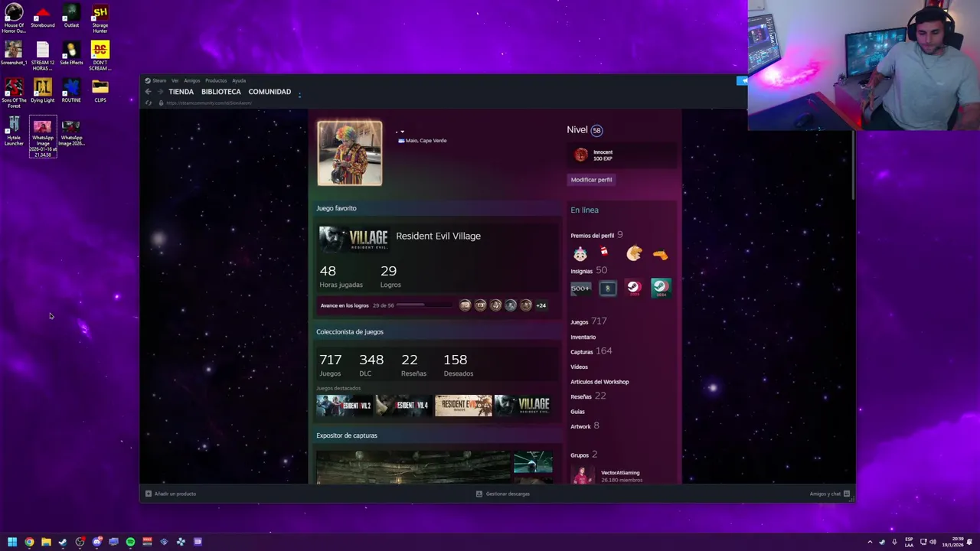
Task: Open the Capturas 164 link
Action: (591, 351)
